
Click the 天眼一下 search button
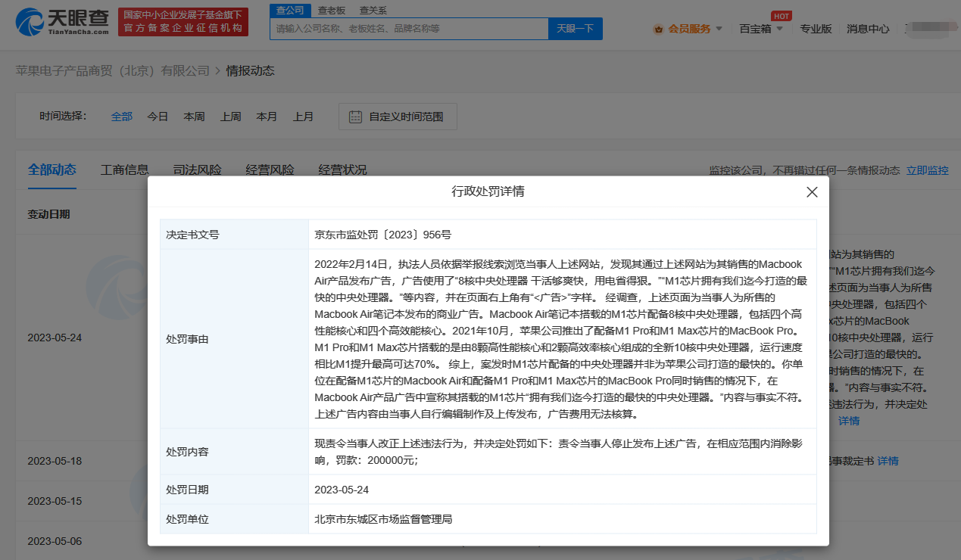point(576,29)
